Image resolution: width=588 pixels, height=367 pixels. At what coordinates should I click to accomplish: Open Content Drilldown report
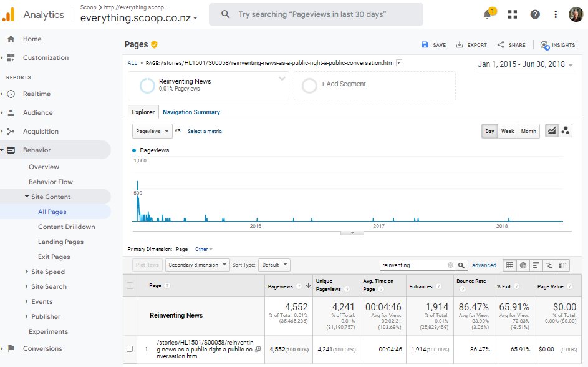click(x=66, y=227)
